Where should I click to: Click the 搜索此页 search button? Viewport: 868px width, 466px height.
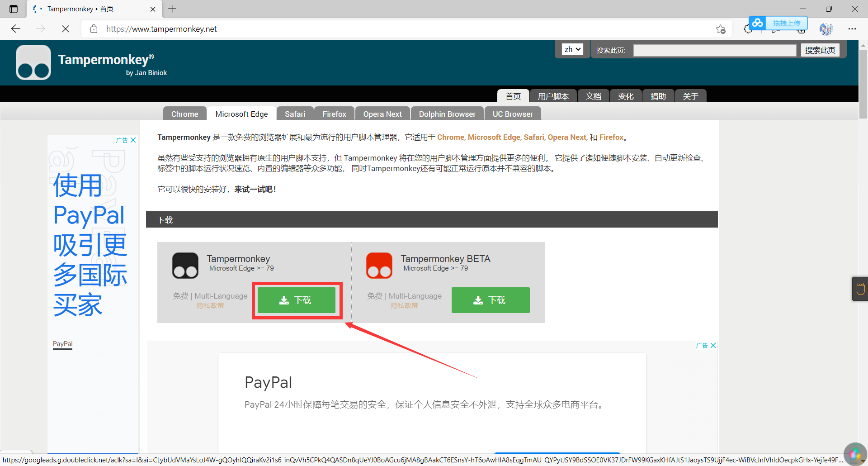coord(820,50)
